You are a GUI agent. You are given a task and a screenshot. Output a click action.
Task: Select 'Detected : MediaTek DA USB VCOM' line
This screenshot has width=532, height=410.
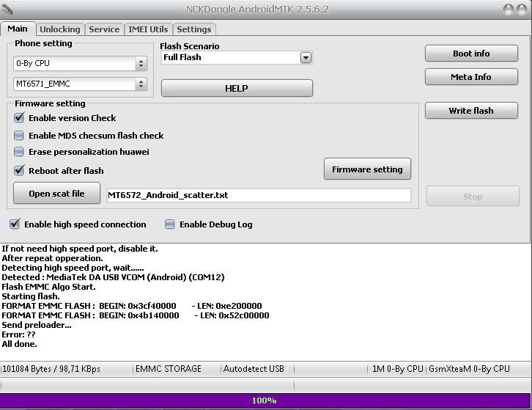point(113,277)
